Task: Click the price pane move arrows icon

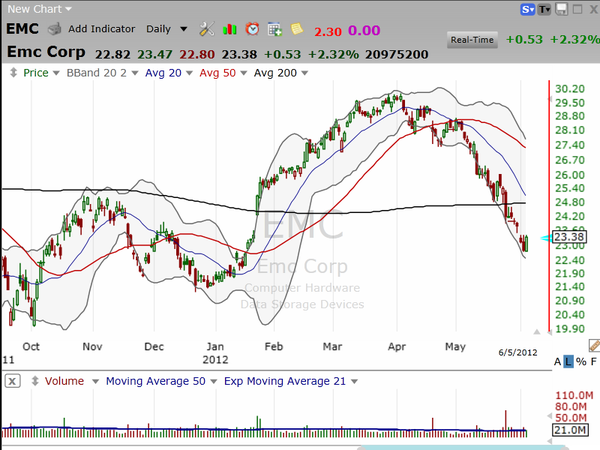Action: pos(10,74)
